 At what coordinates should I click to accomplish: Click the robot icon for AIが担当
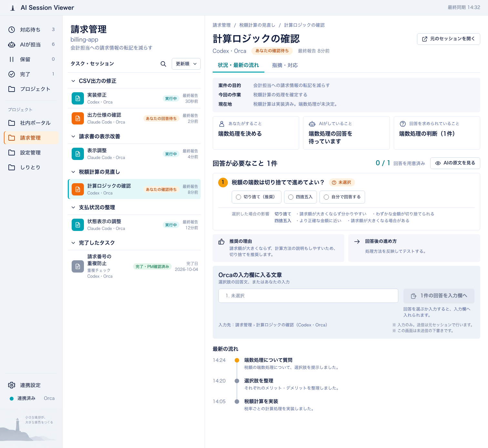pos(12,45)
